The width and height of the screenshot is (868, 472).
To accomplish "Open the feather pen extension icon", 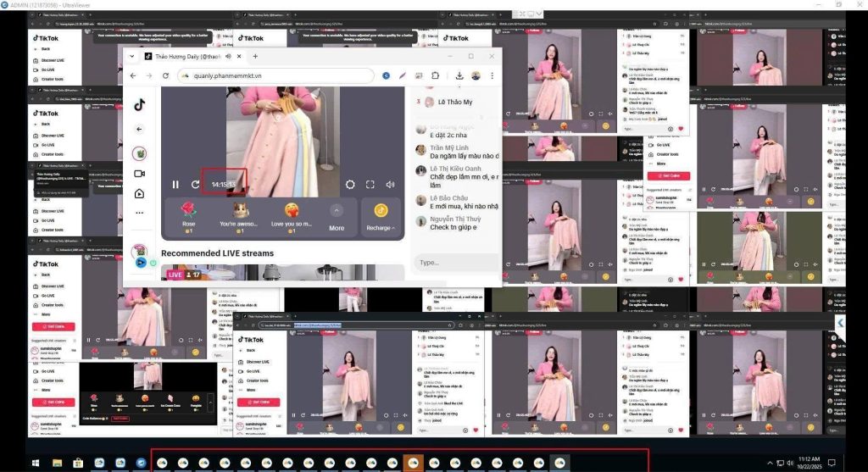I will pyautogui.click(x=403, y=75).
